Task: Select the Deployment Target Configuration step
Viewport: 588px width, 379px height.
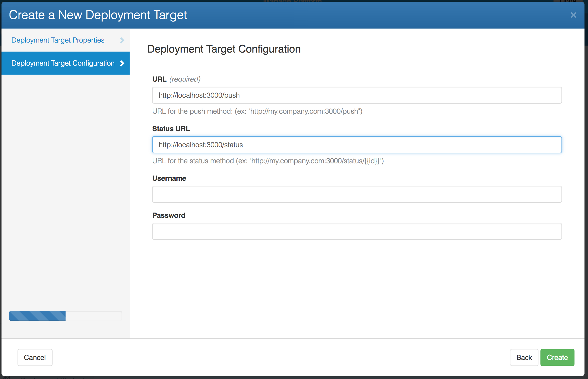Action: [x=63, y=63]
